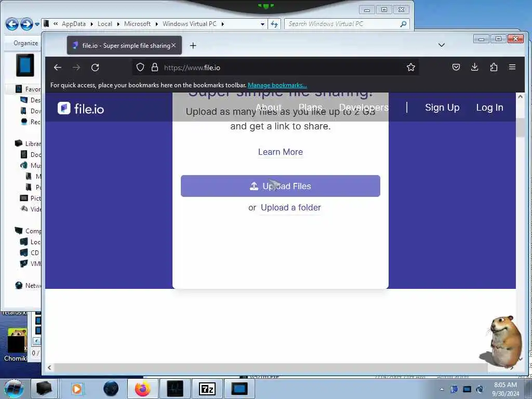
Task: Bookmark this page with the star icon
Action: click(x=411, y=67)
